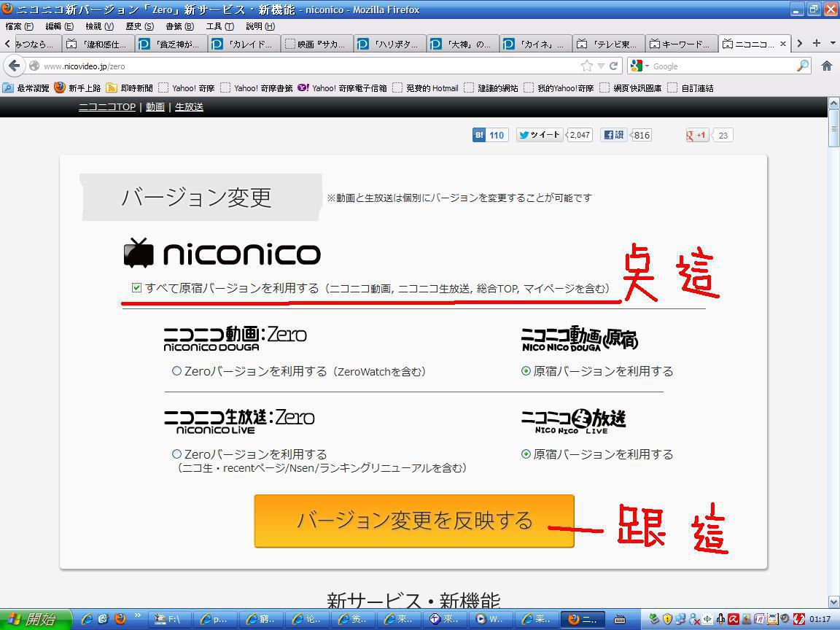Toggle the すべて原宿バージョンを利用する checkbox
840x630 pixels.
(136, 288)
